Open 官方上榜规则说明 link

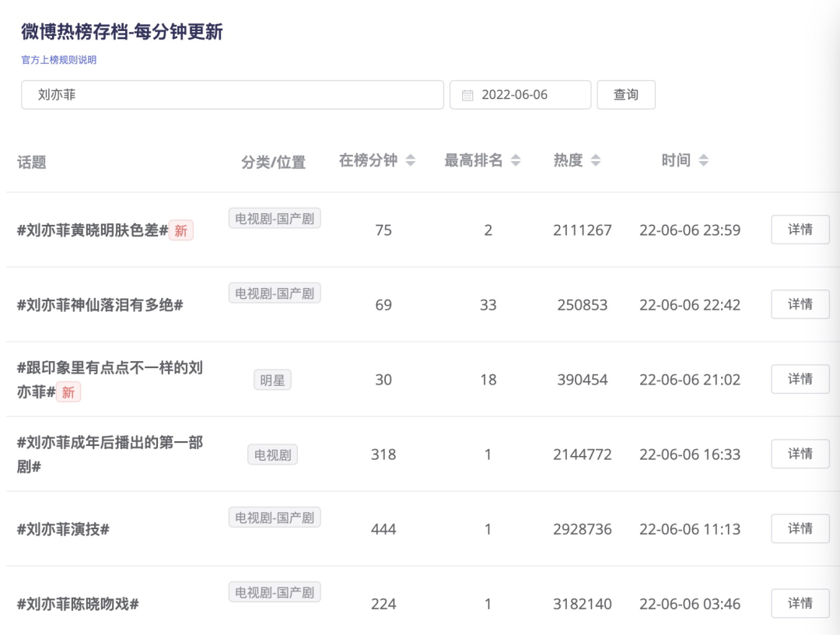point(59,60)
